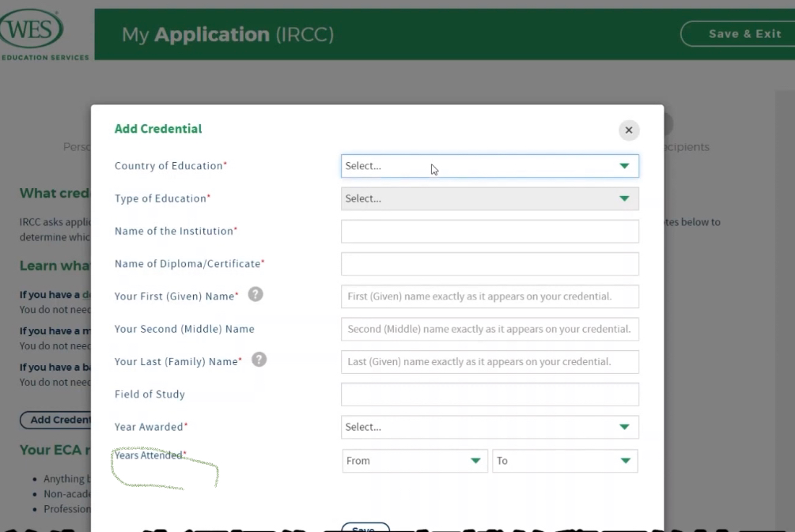The image size is (795, 532).
Task: Click the Name of the Institution field
Action: (x=490, y=232)
